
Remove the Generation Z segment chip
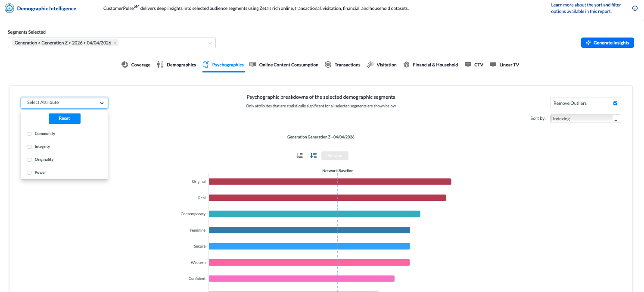(x=115, y=43)
